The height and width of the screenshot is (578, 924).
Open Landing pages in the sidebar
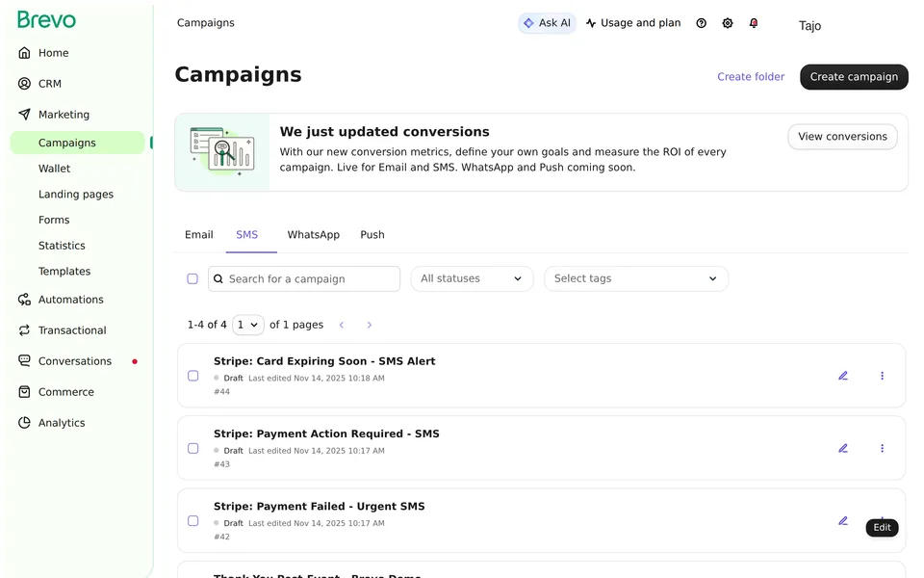pos(76,195)
